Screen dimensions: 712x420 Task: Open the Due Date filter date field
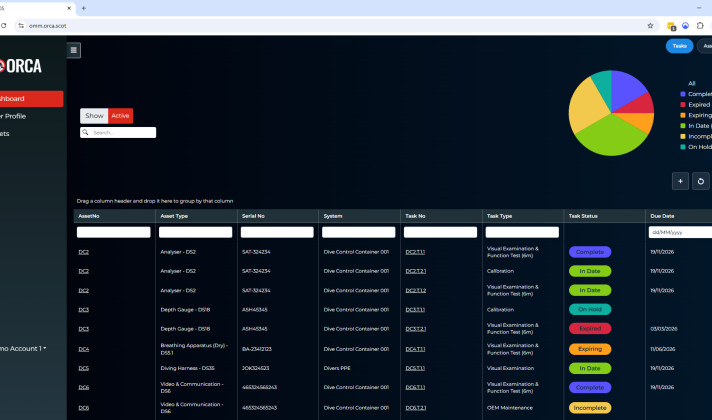pos(680,232)
